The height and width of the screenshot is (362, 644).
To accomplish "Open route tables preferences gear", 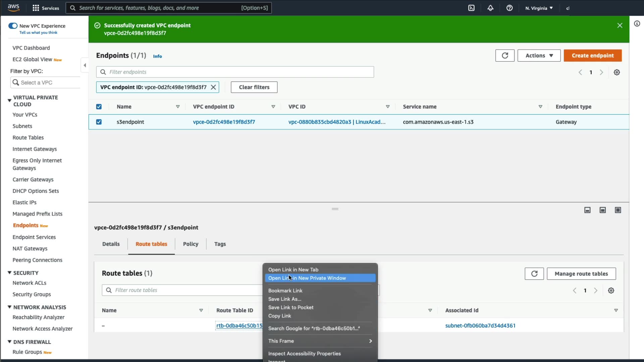I will 611,291.
